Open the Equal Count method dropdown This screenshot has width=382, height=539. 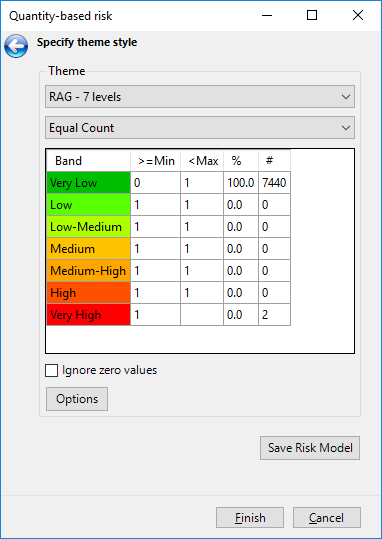200,128
